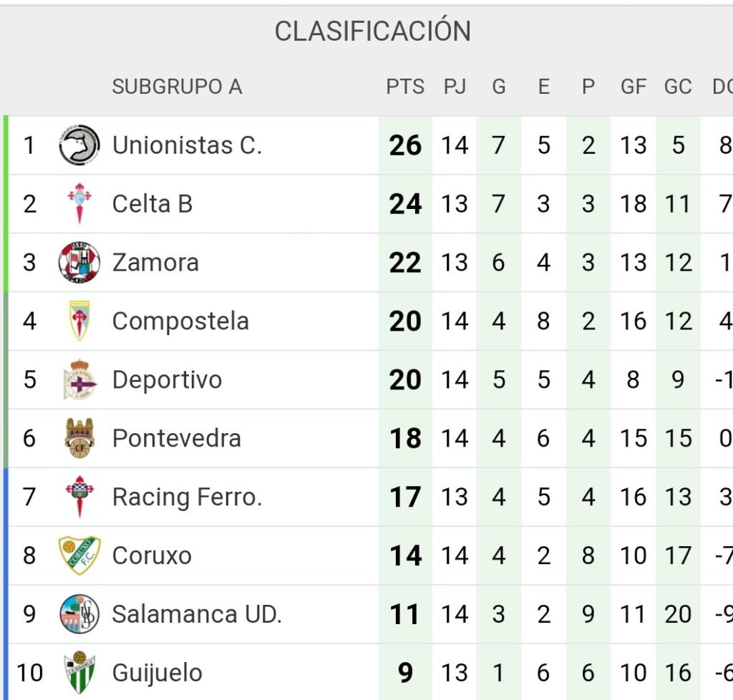Open the Unionistas C. team name
Screen dimensions: 733x700
pyautogui.click(x=187, y=145)
